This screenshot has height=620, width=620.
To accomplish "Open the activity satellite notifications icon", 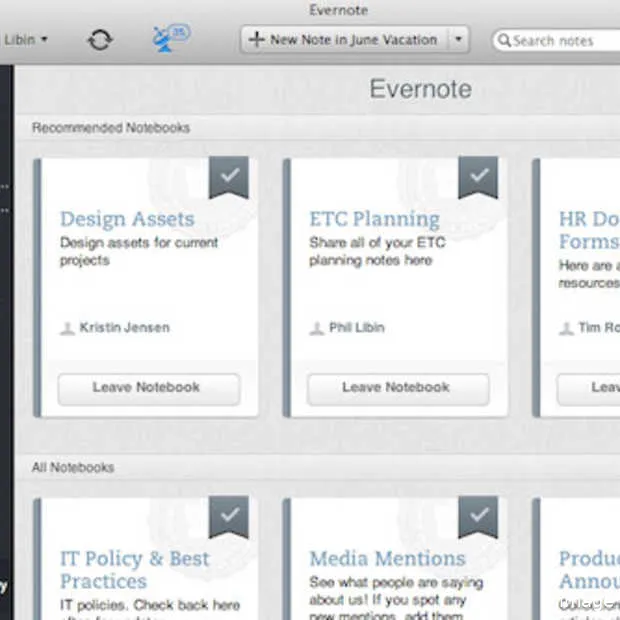I will pyautogui.click(x=171, y=38).
